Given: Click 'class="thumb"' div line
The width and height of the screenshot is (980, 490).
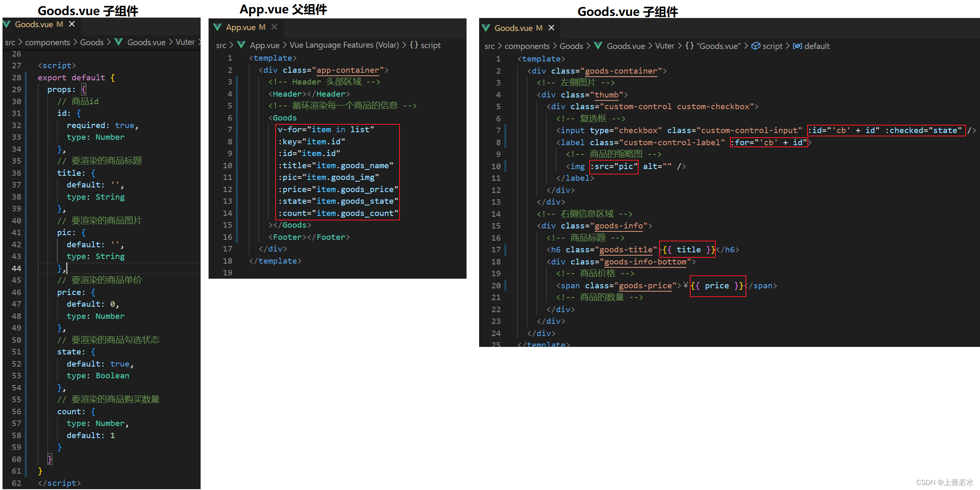Looking at the screenshot, I should pos(583,95).
